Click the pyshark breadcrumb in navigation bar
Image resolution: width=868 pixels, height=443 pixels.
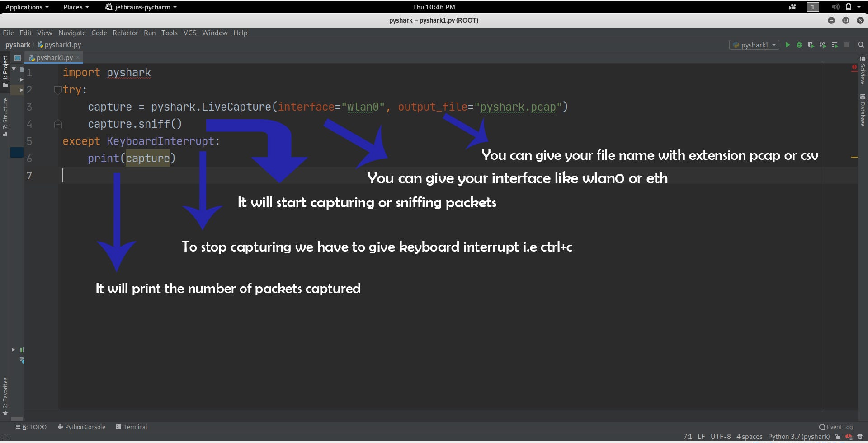click(18, 45)
